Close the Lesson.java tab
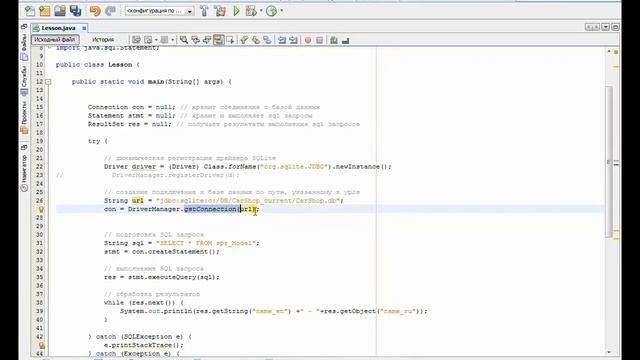 84,28
